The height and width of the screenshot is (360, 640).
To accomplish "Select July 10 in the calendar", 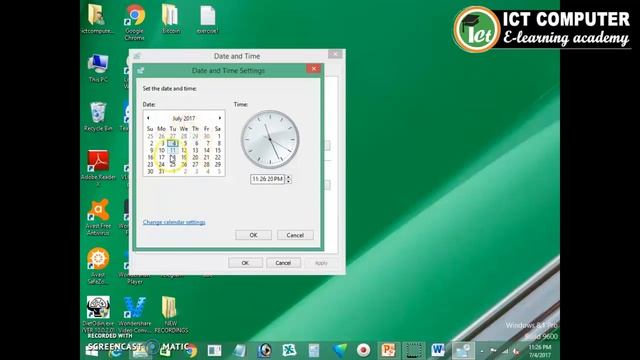I will tap(162, 150).
